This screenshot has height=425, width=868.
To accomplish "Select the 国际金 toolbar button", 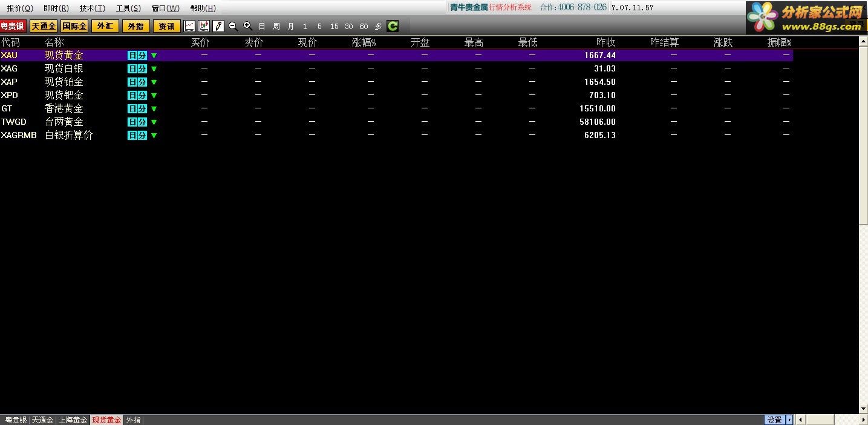I will pos(74,26).
